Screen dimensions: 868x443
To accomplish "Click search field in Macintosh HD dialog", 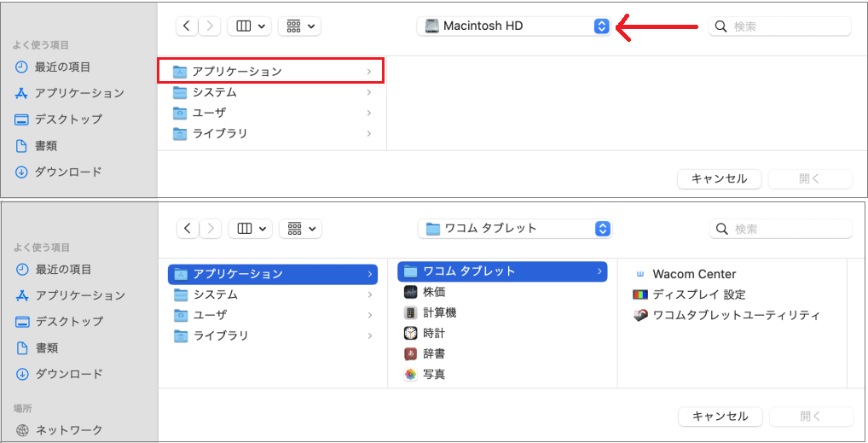I will pyautogui.click(x=779, y=26).
